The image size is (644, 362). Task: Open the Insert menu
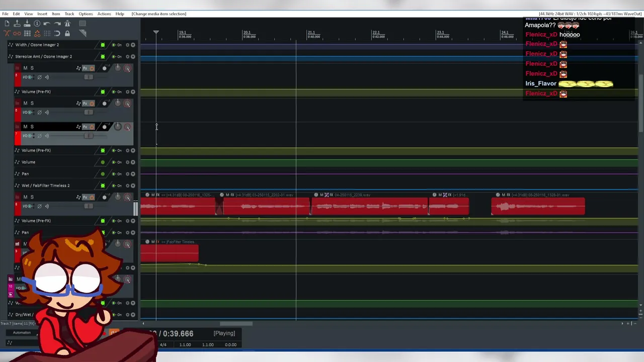tap(42, 14)
